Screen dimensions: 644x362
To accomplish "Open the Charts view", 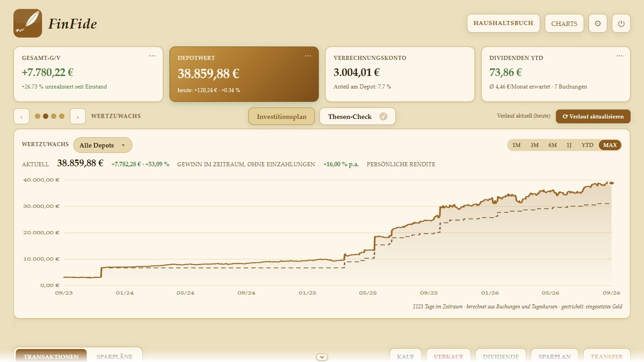I will 564,24.
